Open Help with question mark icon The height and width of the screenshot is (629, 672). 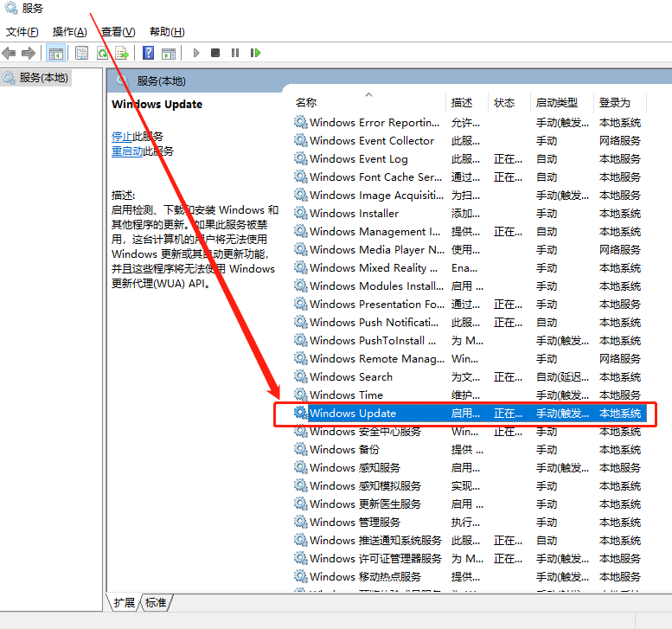pyautogui.click(x=148, y=53)
